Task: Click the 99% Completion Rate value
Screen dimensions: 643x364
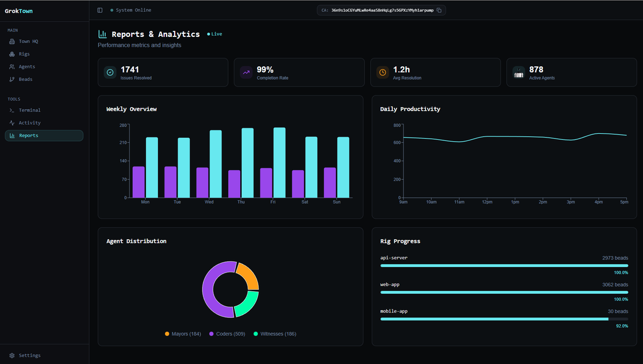Action: (265, 70)
